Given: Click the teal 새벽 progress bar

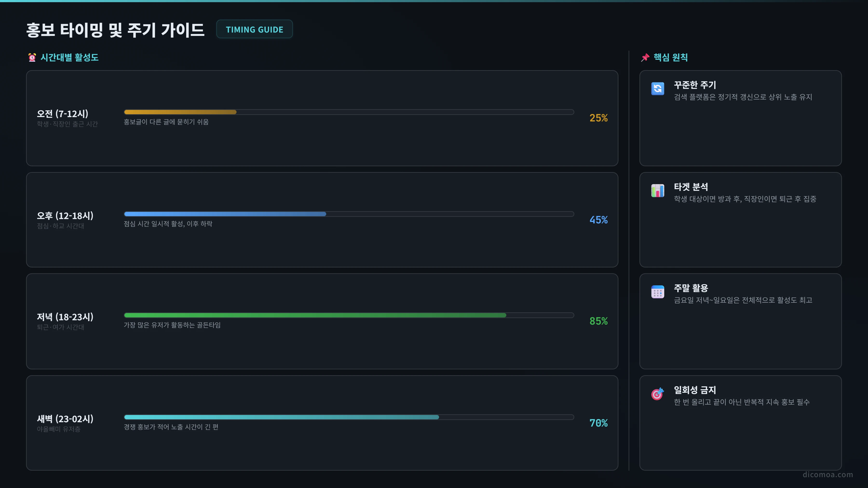Looking at the screenshot, I should [349, 417].
